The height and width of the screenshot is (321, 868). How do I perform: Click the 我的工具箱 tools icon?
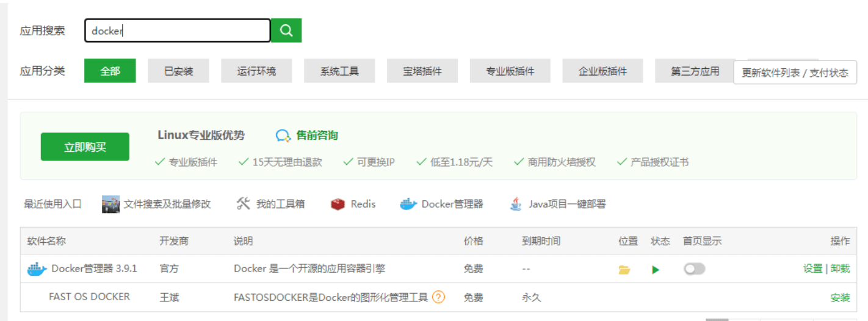pyautogui.click(x=244, y=204)
